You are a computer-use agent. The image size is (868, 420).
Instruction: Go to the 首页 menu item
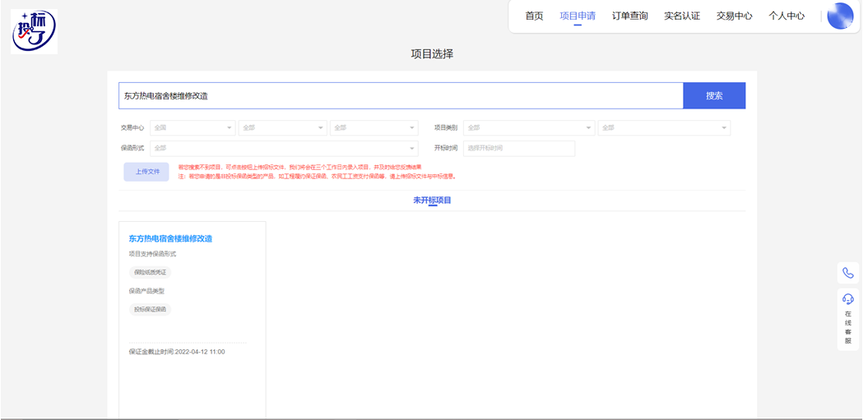[x=534, y=16]
